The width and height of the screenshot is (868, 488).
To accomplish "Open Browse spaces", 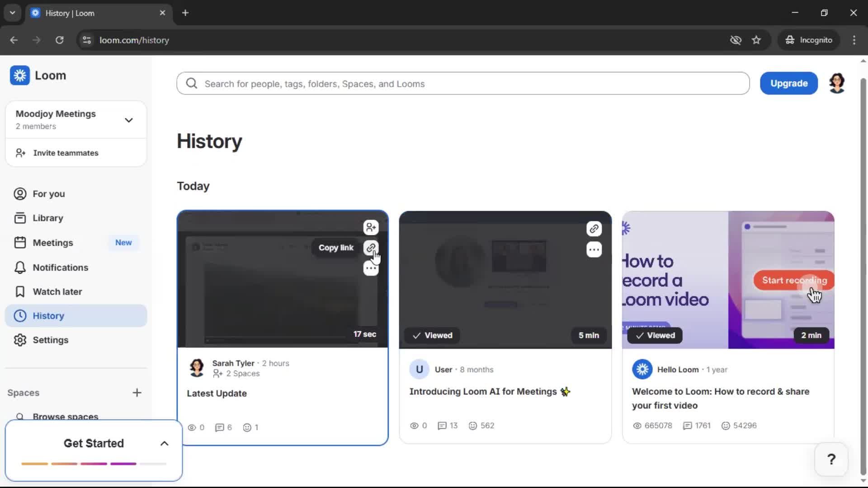I will pos(66,416).
